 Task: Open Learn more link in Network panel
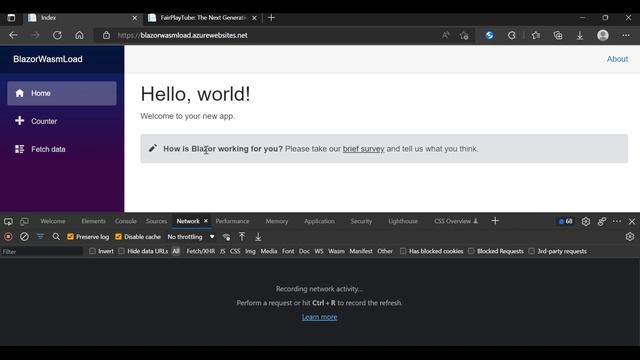[320, 317]
